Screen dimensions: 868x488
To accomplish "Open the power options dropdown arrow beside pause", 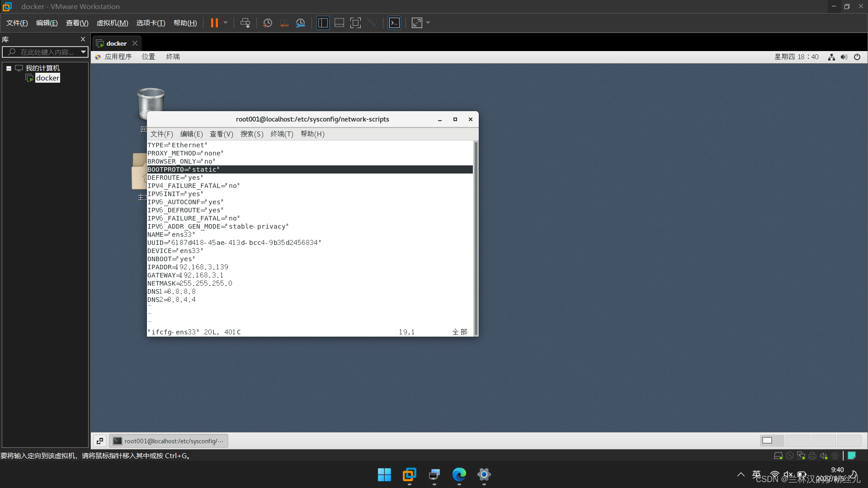I will (226, 23).
